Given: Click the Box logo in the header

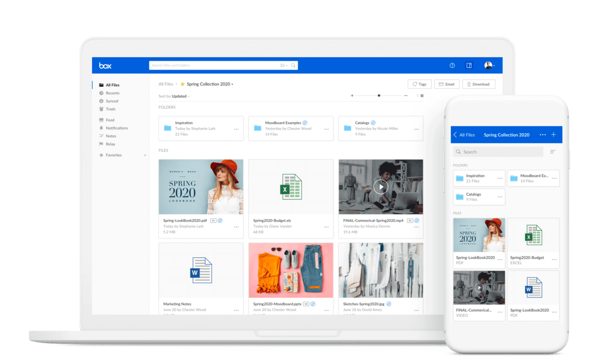Looking at the screenshot, I should (x=105, y=66).
